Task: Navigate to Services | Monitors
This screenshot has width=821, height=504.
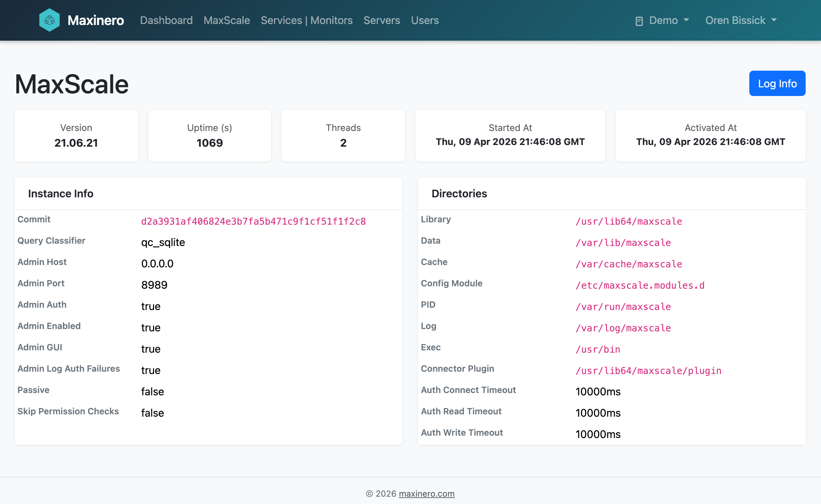Action: click(306, 20)
